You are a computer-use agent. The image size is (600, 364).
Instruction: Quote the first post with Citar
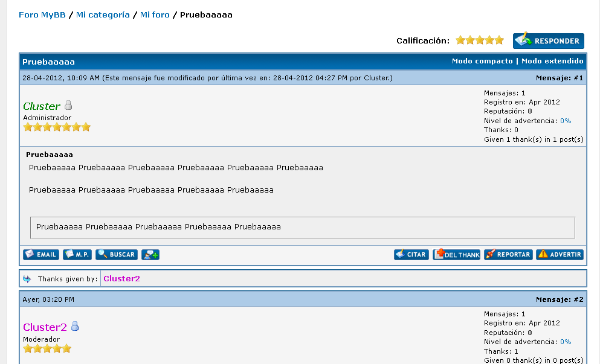411,255
